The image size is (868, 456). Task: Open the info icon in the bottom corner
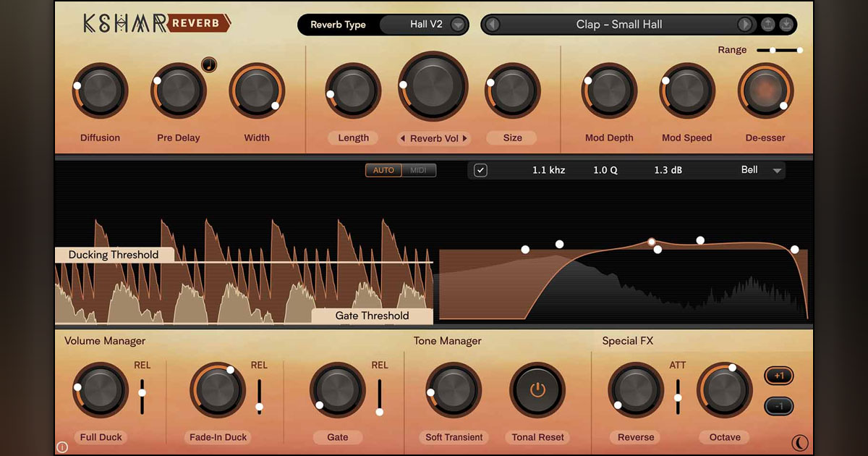pyautogui.click(x=62, y=447)
